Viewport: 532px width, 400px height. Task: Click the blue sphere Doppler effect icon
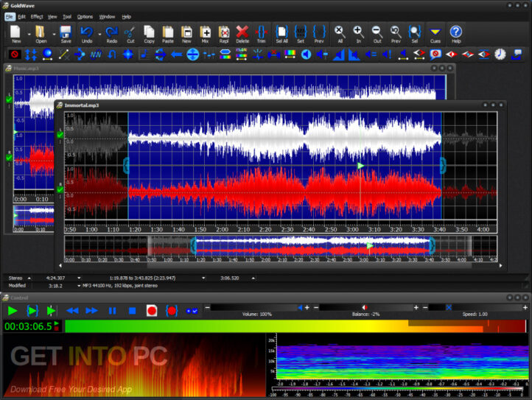(x=47, y=55)
